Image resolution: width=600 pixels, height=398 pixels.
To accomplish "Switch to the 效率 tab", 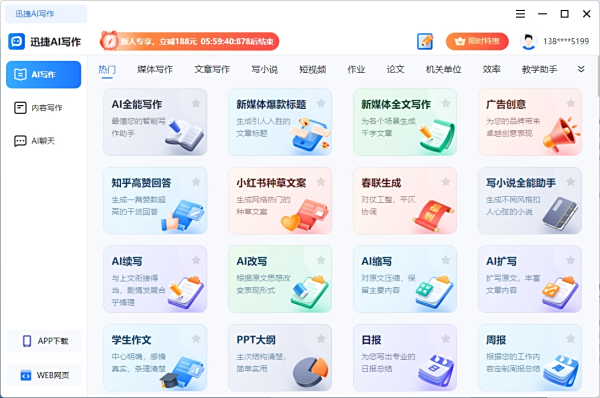I will click(x=491, y=70).
